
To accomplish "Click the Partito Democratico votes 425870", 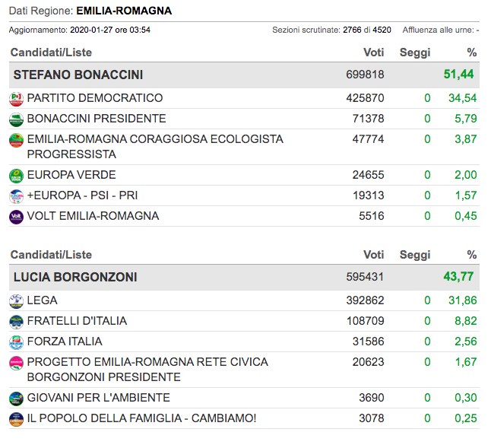I will pos(365,98).
